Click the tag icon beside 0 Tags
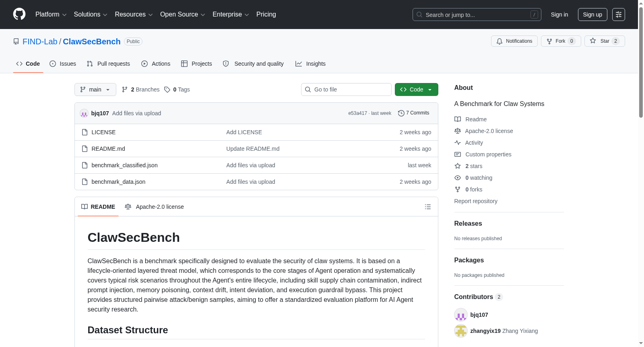 167,89
